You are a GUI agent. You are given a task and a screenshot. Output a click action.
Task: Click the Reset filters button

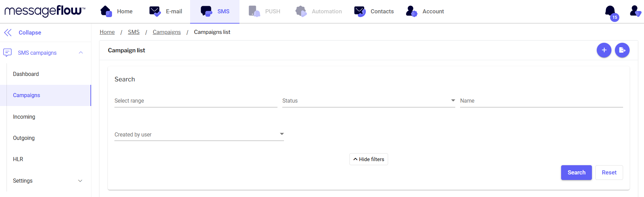pyautogui.click(x=609, y=173)
